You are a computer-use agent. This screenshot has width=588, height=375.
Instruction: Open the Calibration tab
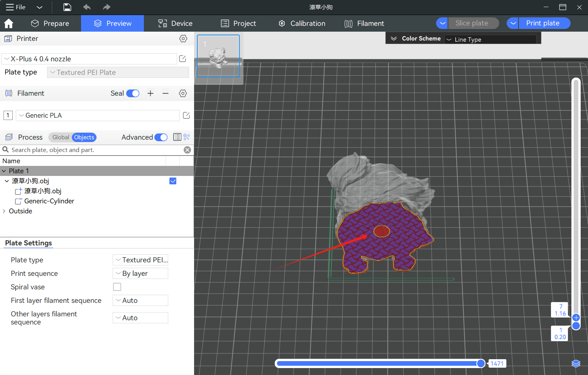(x=302, y=24)
